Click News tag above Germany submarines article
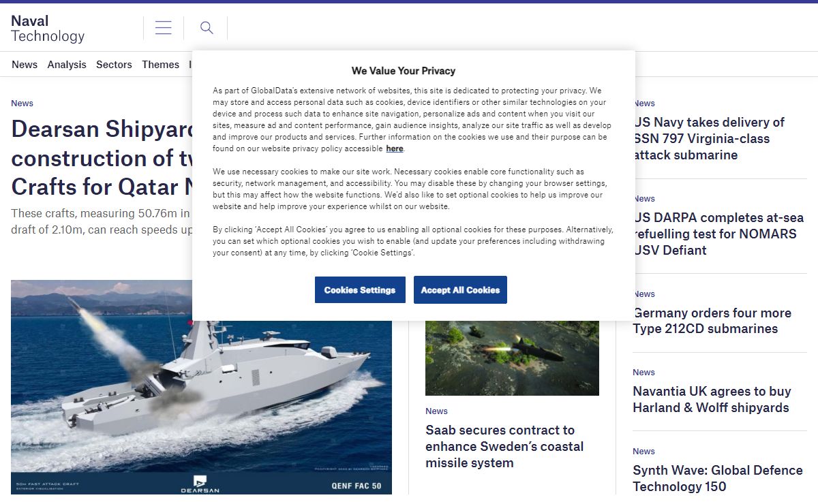Image resolution: width=818 pixels, height=504 pixels. pos(645,294)
